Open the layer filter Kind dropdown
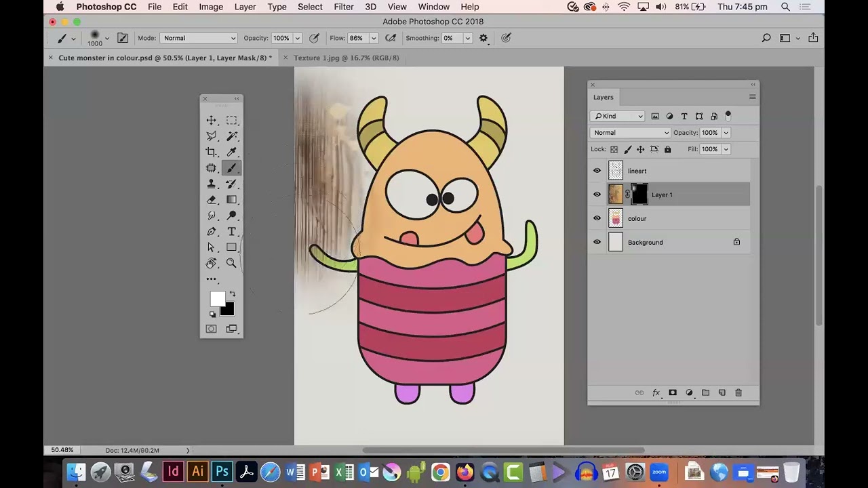 pos(617,116)
